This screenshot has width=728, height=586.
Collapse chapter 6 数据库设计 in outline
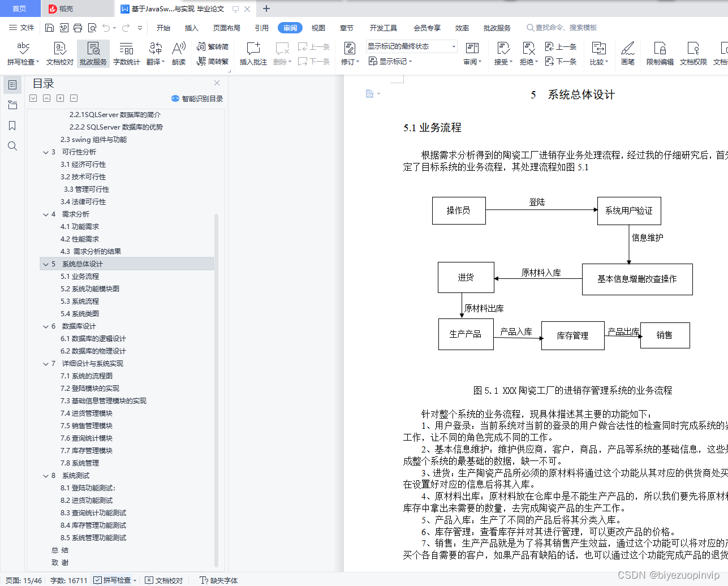pyautogui.click(x=46, y=326)
